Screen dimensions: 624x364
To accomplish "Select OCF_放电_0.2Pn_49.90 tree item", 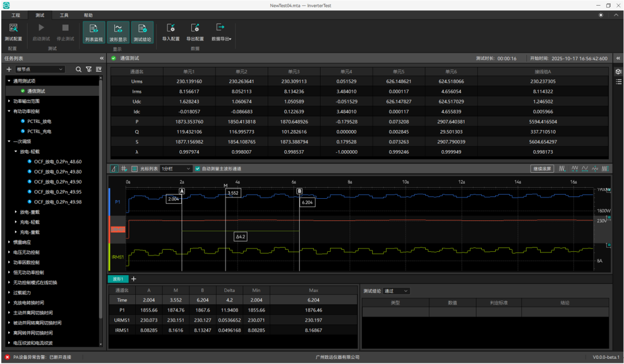I will [57, 181].
